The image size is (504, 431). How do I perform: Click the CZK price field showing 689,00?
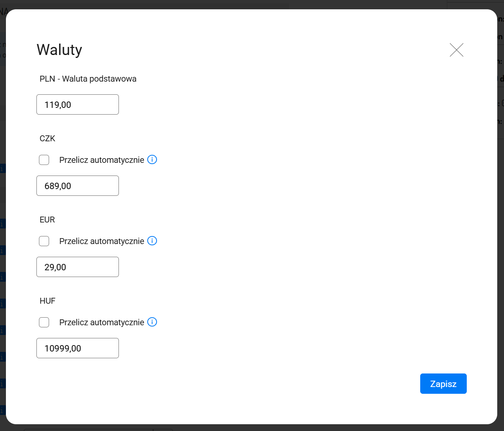point(77,186)
